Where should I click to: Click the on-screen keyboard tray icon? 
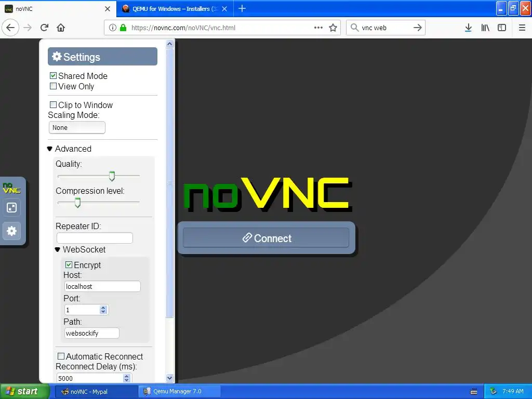point(474,392)
